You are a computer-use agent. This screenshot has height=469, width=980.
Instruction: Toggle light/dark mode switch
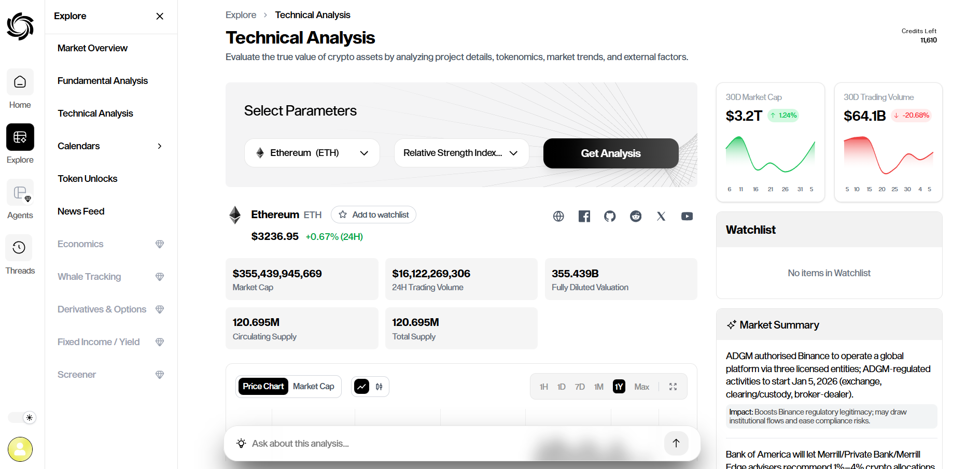point(21,417)
